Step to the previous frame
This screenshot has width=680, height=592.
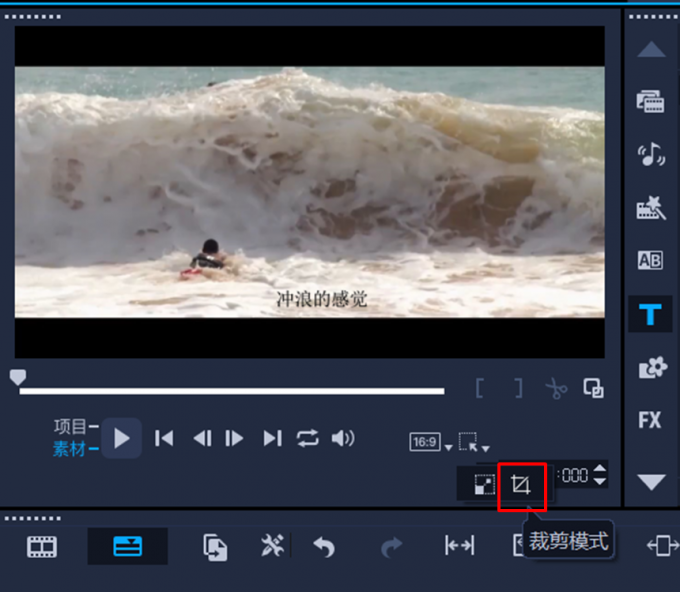[x=203, y=438]
